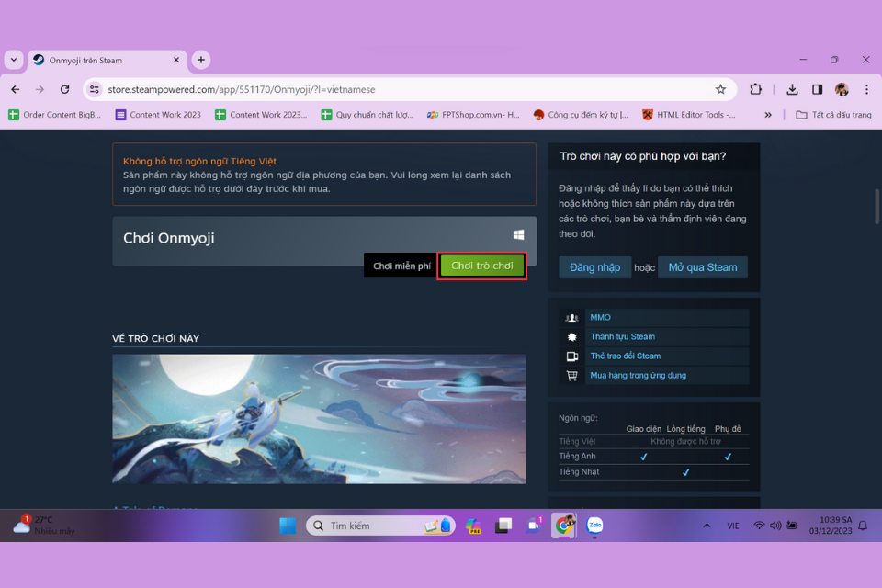Click the trading cards icon
882x588 pixels.
click(572, 356)
